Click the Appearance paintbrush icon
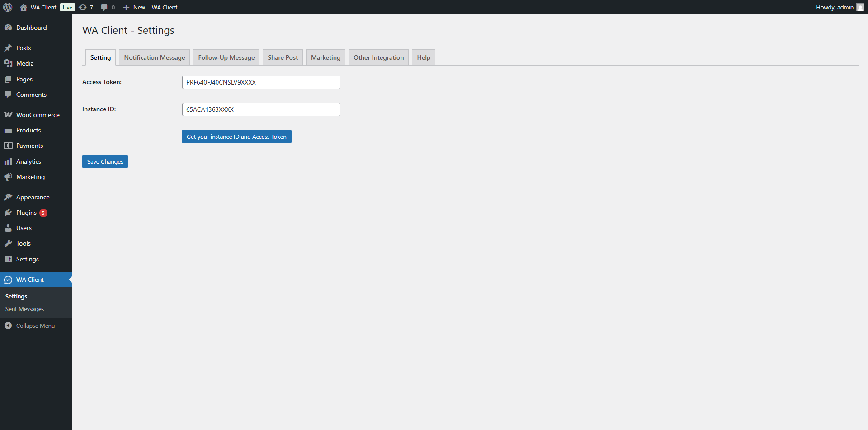This screenshot has height=430, width=868. [8, 197]
